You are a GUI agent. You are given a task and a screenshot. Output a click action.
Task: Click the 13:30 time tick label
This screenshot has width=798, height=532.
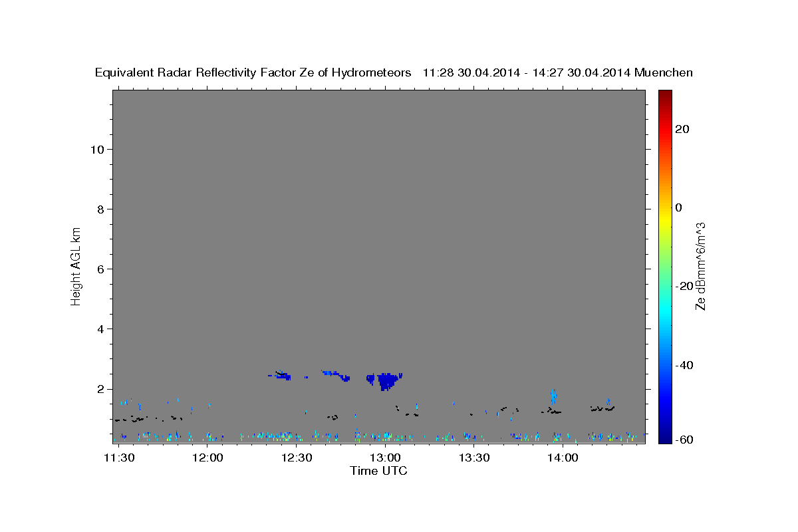(x=474, y=458)
